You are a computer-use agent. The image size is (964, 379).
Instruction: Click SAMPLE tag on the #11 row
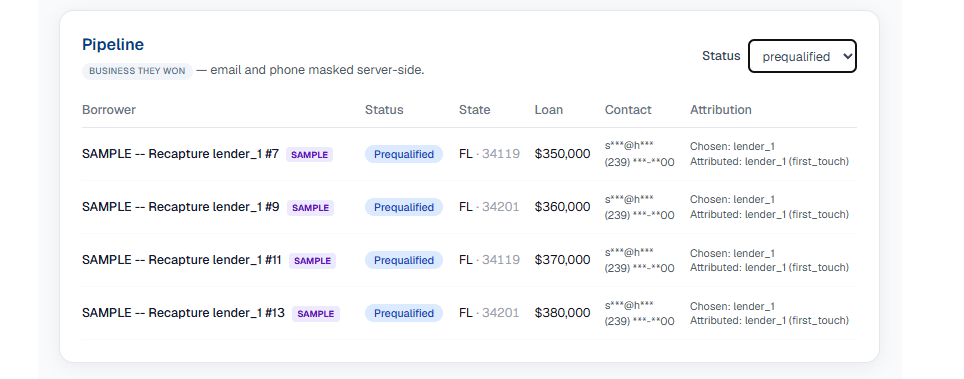pyautogui.click(x=312, y=260)
